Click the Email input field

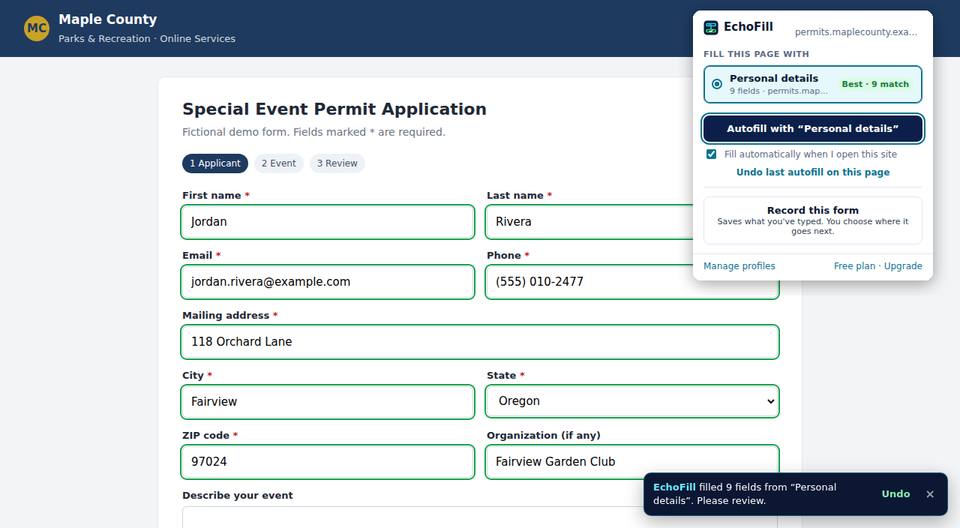point(328,282)
